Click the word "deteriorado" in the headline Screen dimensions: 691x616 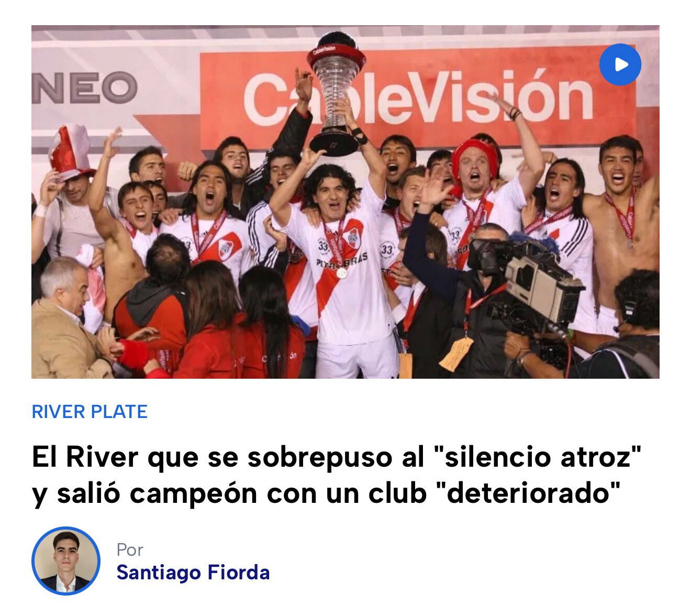[x=528, y=493]
